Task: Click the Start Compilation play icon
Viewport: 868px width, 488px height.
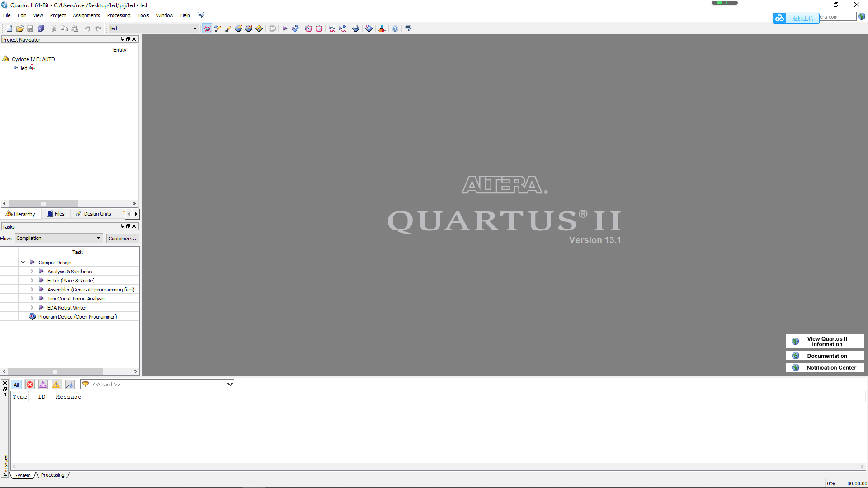Action: 285,28
